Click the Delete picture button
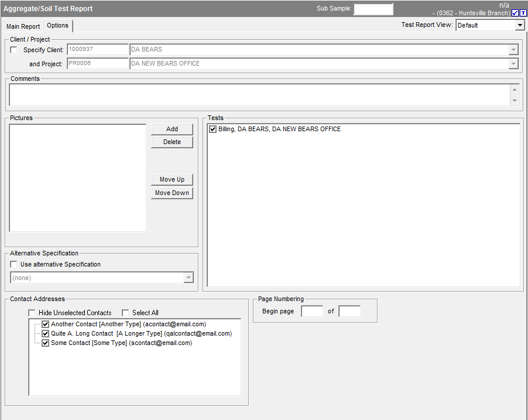This screenshot has height=420, width=528. coord(172,142)
